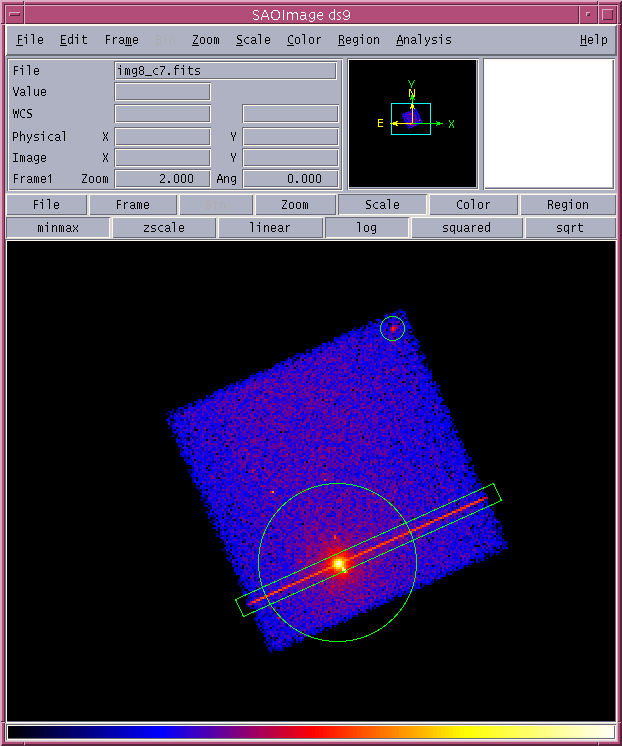This screenshot has height=746, width=622.
Task: Open the Edit menu
Action: [x=73, y=40]
